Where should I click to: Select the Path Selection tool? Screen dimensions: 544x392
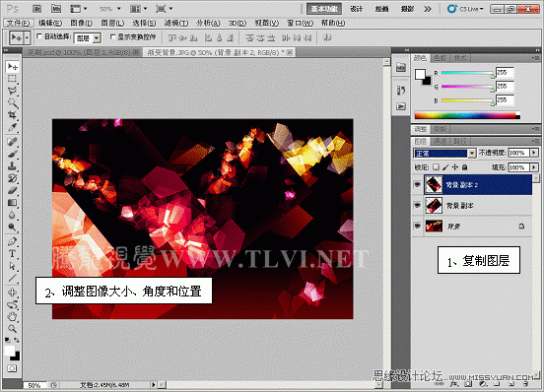point(13,266)
